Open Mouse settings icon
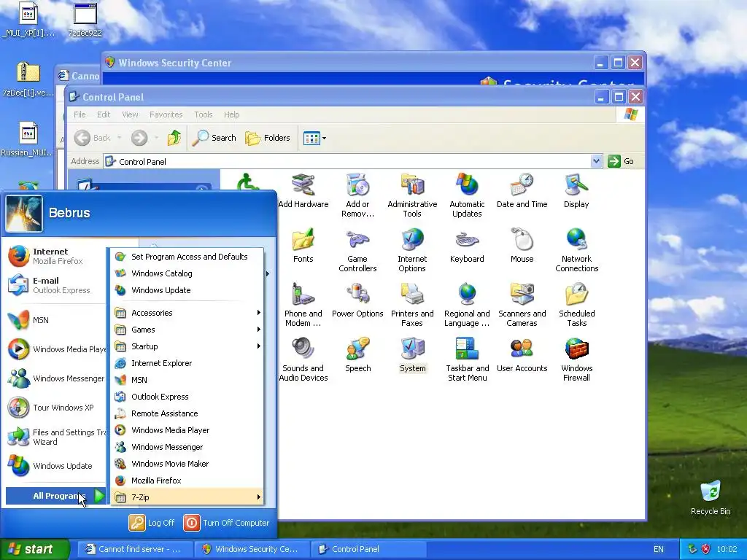747x560 pixels. click(522, 246)
